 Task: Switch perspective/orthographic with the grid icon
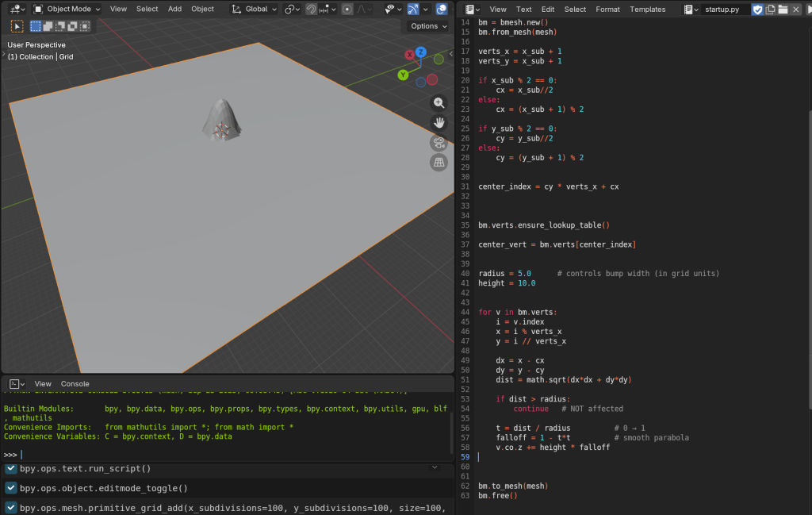click(439, 163)
